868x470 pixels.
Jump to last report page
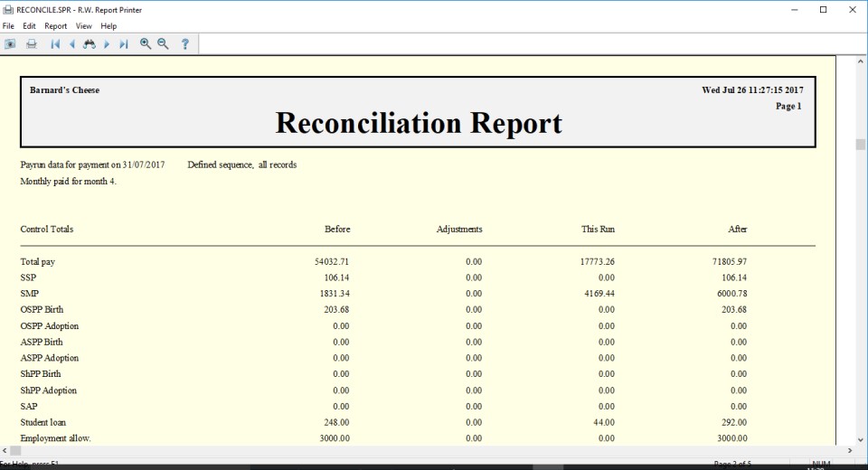pos(124,43)
